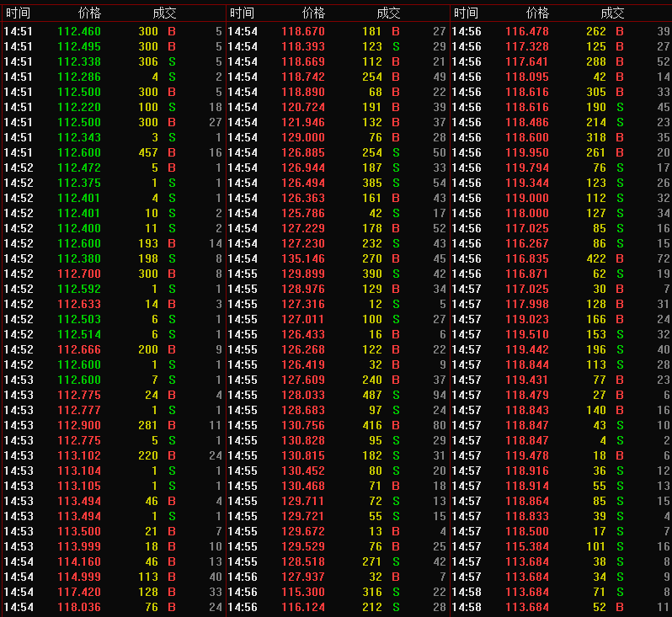The image size is (672, 617).
Task: Click the trade volume 487 entry
Action: (371, 395)
